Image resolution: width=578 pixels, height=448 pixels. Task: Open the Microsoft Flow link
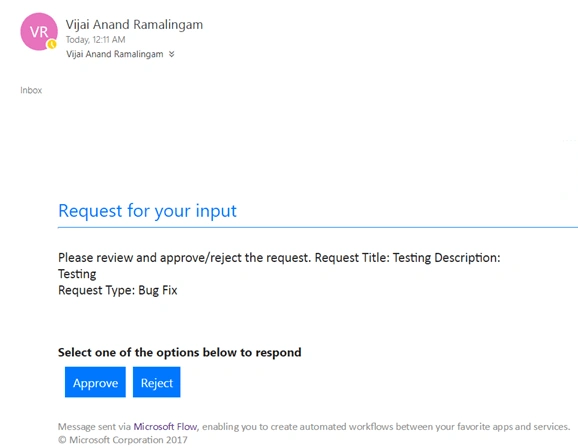click(x=165, y=427)
